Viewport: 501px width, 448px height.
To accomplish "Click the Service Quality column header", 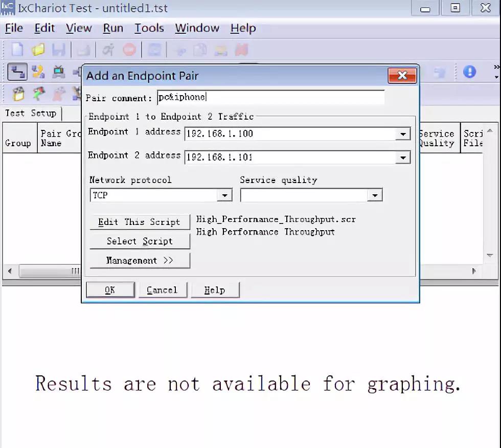I will pos(440,138).
